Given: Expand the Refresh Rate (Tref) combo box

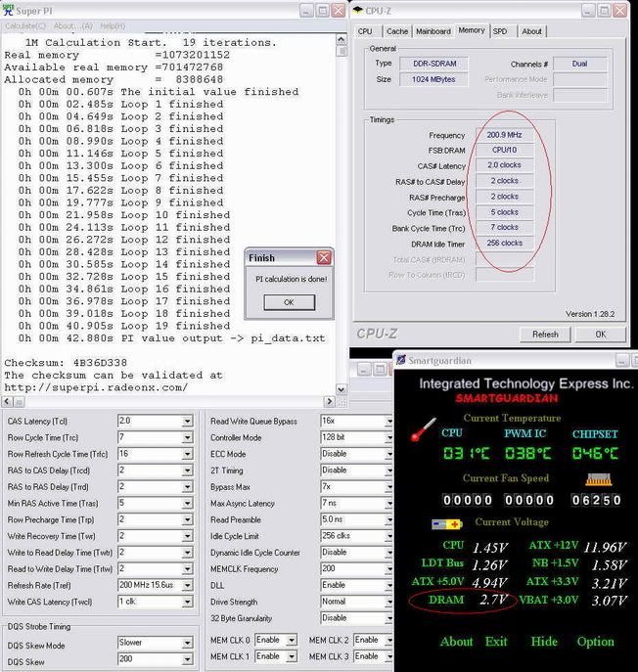Looking at the screenshot, I should [187, 585].
